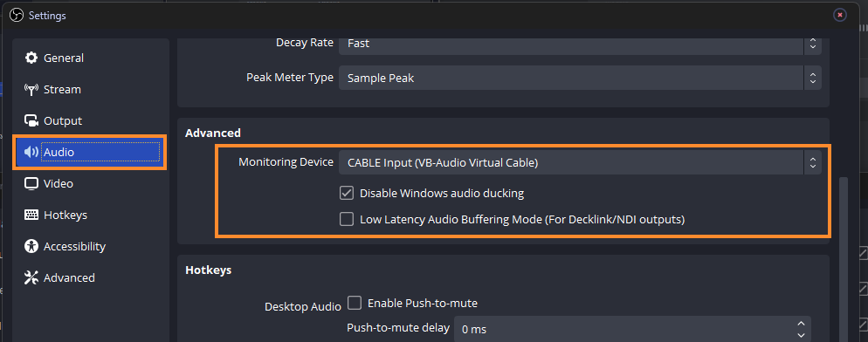
Task: Click the Stream antenna icon
Action: pyautogui.click(x=31, y=89)
